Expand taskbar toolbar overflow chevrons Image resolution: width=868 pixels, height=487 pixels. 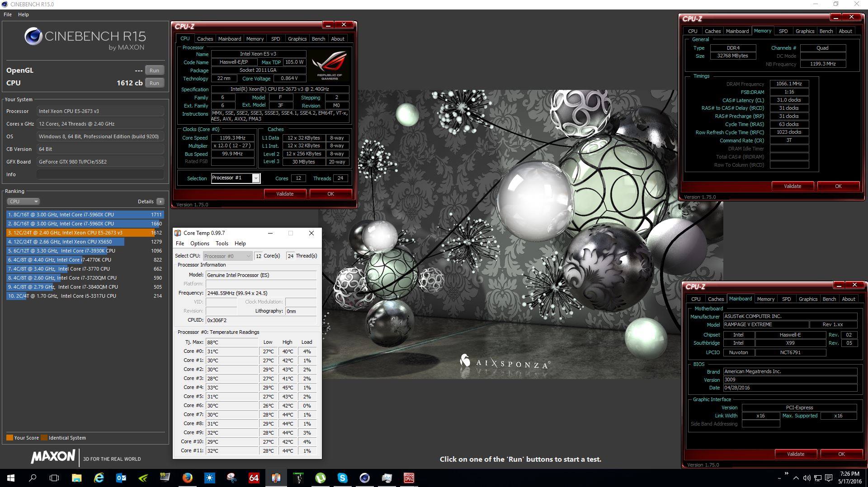[786, 473]
